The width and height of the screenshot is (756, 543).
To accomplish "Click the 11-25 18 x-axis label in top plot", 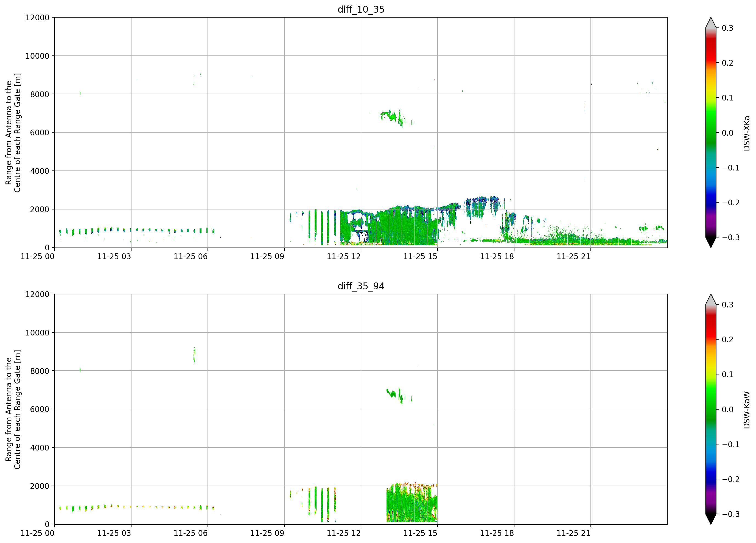I will tap(497, 256).
